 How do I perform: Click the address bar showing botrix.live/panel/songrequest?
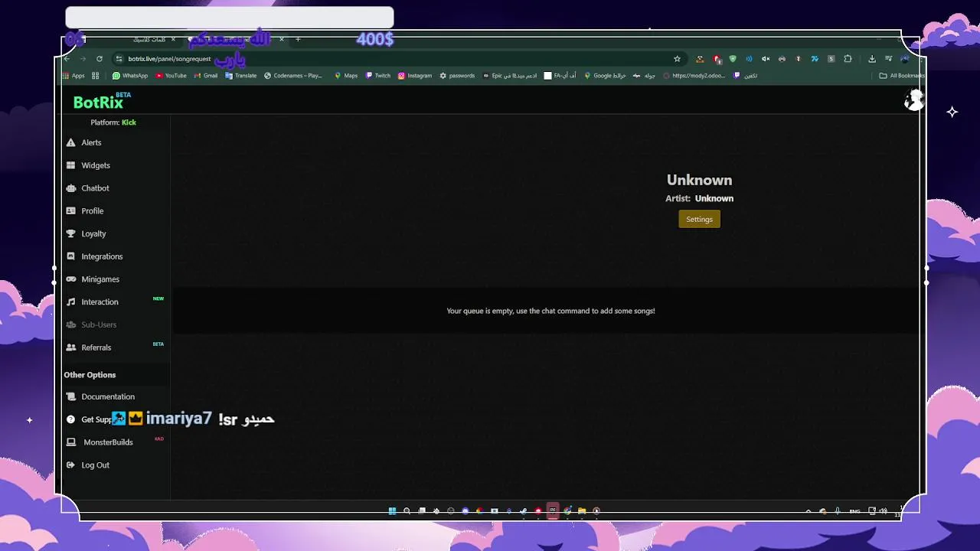[x=398, y=59]
